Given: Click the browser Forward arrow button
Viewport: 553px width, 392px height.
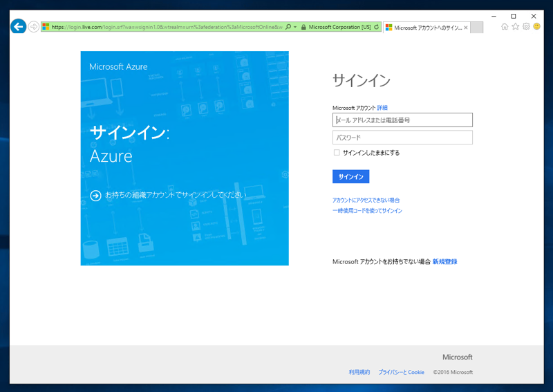Looking at the screenshot, I should coord(33,26).
